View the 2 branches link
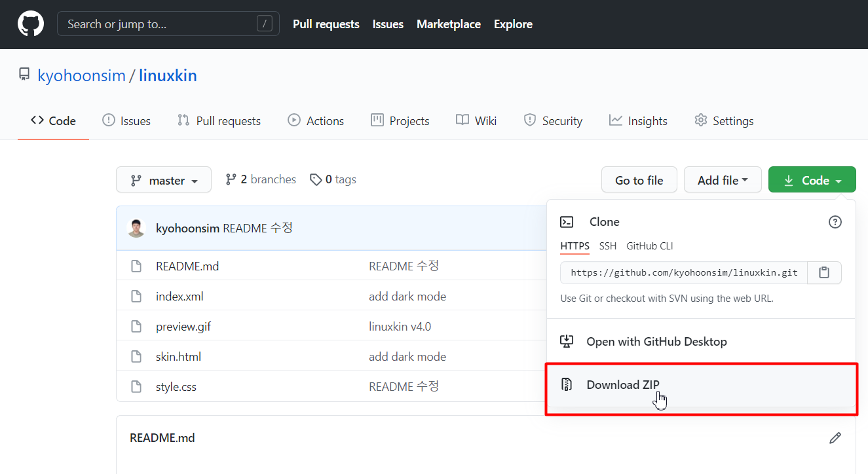 261,179
